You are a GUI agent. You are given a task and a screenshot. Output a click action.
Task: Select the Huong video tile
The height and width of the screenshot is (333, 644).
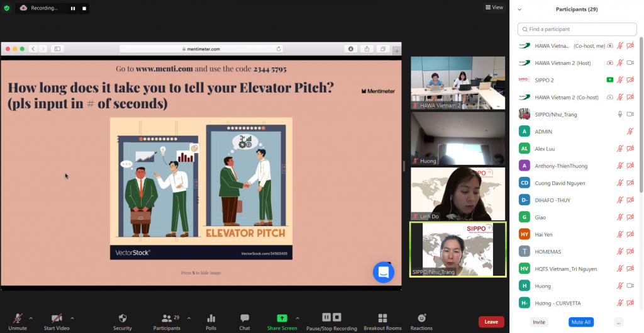pos(458,138)
